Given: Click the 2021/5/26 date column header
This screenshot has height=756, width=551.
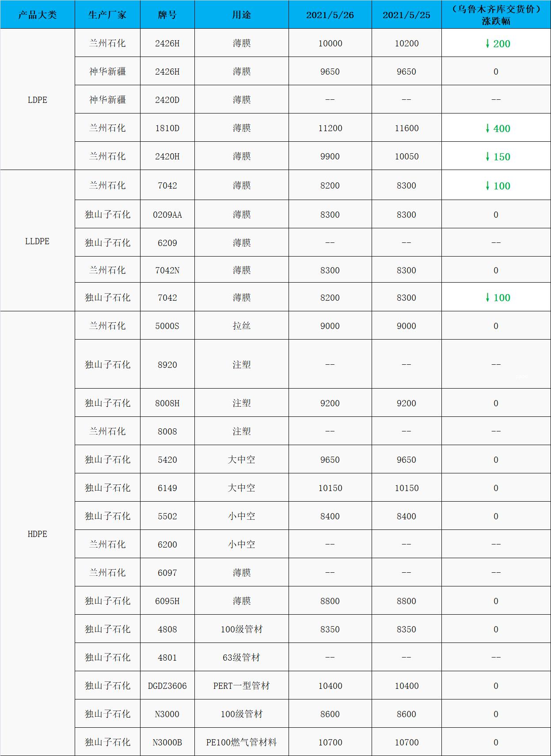Looking at the screenshot, I should point(330,15).
